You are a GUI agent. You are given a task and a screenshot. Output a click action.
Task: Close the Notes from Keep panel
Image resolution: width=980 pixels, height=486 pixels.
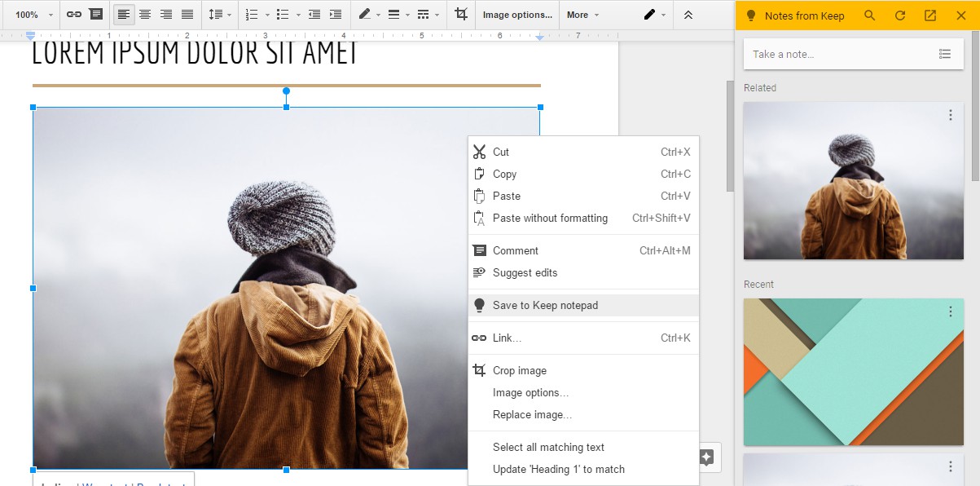point(960,15)
